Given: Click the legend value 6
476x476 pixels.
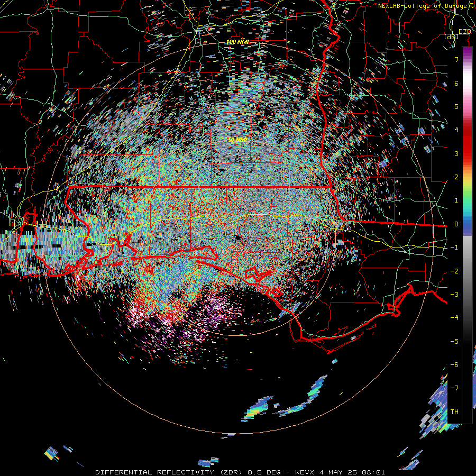Looking at the screenshot, I should tap(456, 83).
